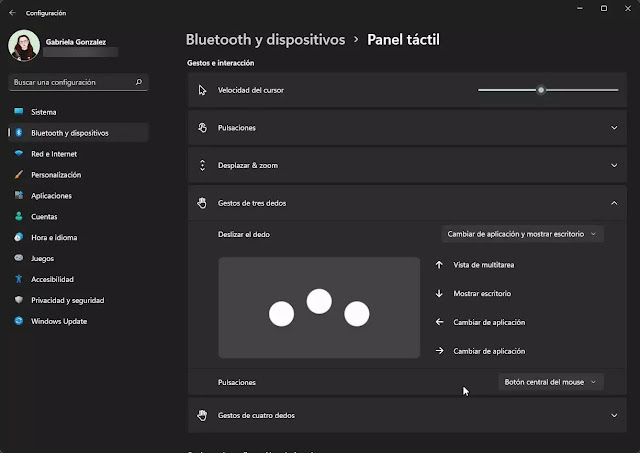Collapse Gestos de tres dedos chevron
Viewport: 640px width, 453px height.
click(614, 203)
